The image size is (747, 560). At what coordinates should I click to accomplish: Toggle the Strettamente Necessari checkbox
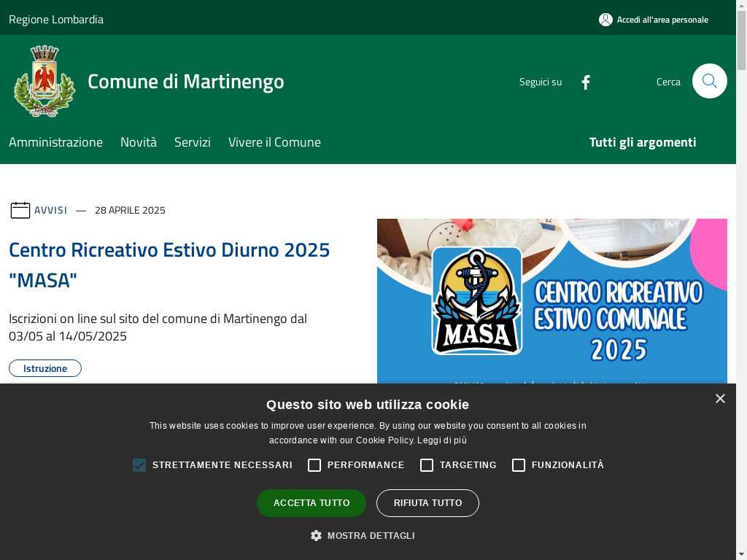(139, 465)
